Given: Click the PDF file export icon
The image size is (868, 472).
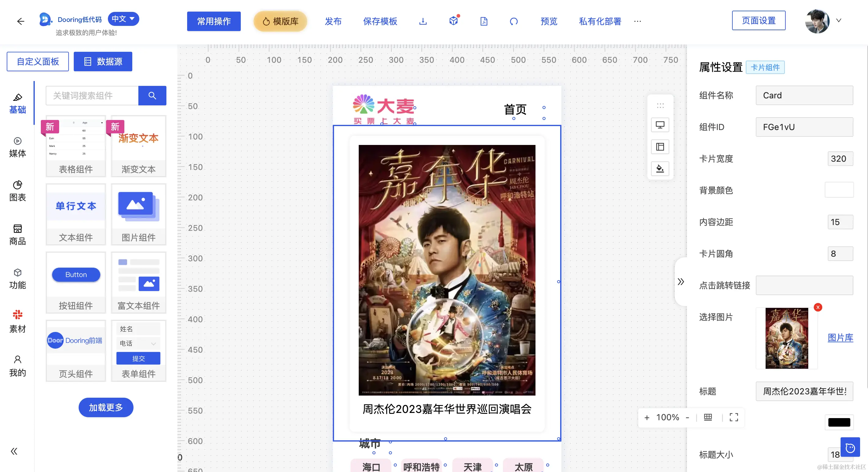Looking at the screenshot, I should (484, 21).
